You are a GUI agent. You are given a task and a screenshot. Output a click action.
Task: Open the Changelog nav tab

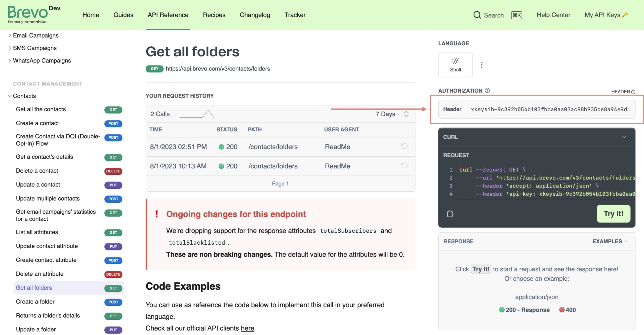point(255,15)
